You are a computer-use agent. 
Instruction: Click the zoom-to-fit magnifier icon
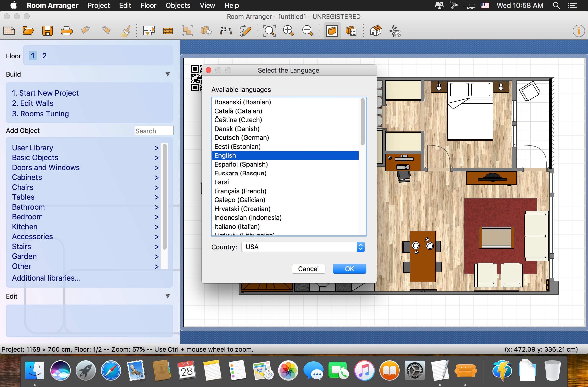click(269, 31)
